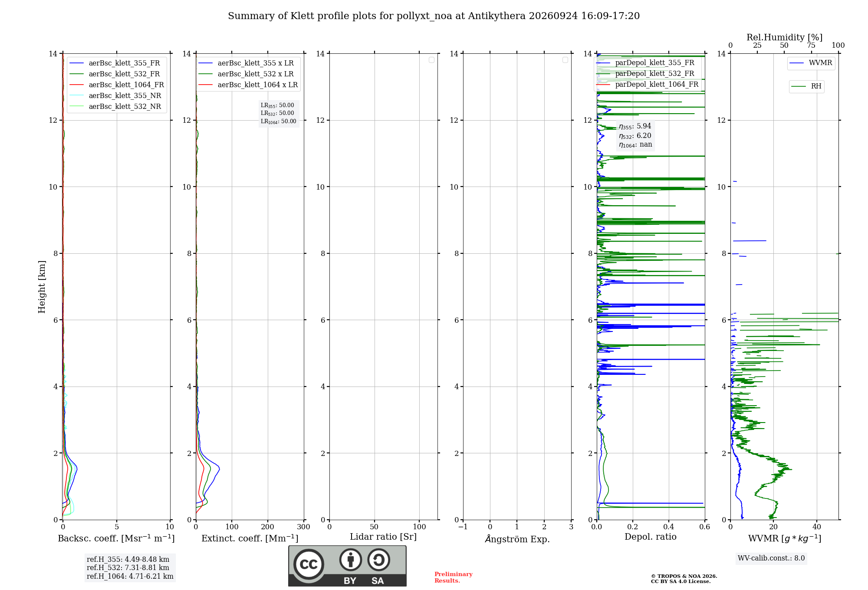
Task: Select legend entry aerBsc_klett_532_NR
Action: (x=115, y=106)
